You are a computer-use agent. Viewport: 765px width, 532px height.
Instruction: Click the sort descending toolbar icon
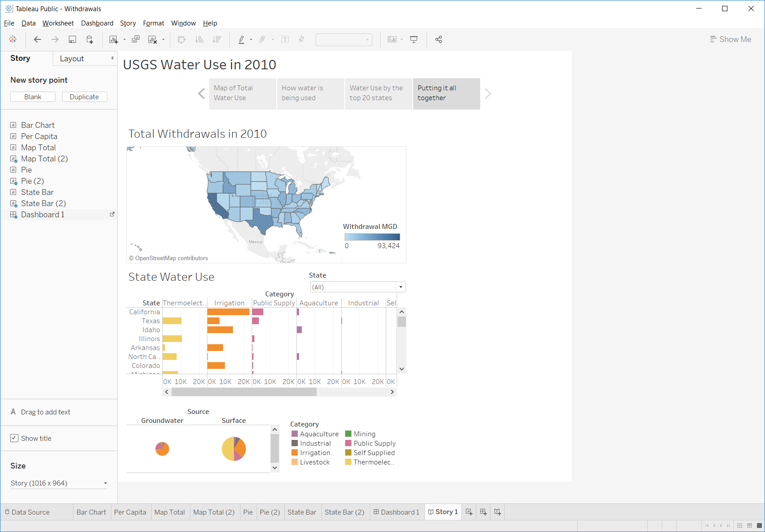[217, 39]
